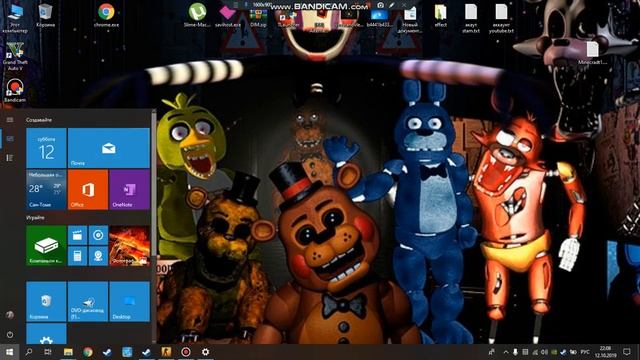This screenshot has height=360, width=640.
Task: Open Settings gear on the taskbar
Action: [x=205, y=352]
